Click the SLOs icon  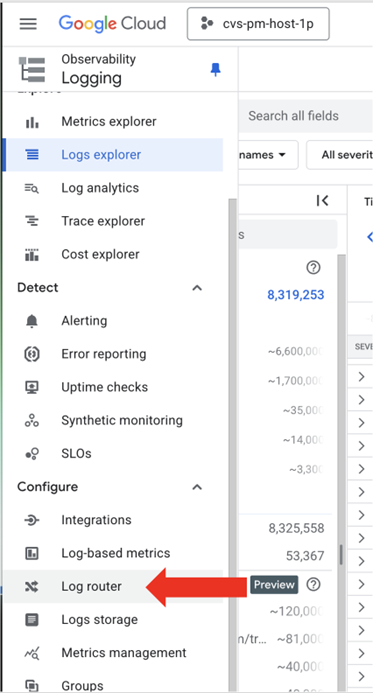pos(32,454)
